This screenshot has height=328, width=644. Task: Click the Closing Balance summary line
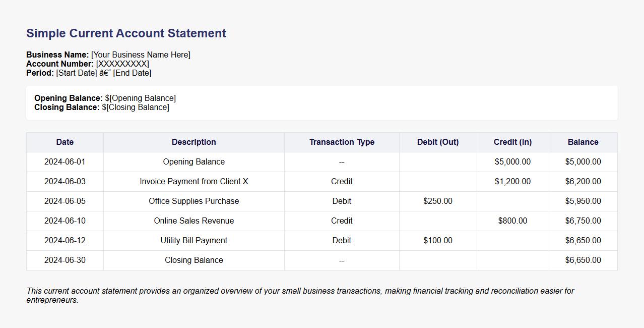click(x=102, y=107)
